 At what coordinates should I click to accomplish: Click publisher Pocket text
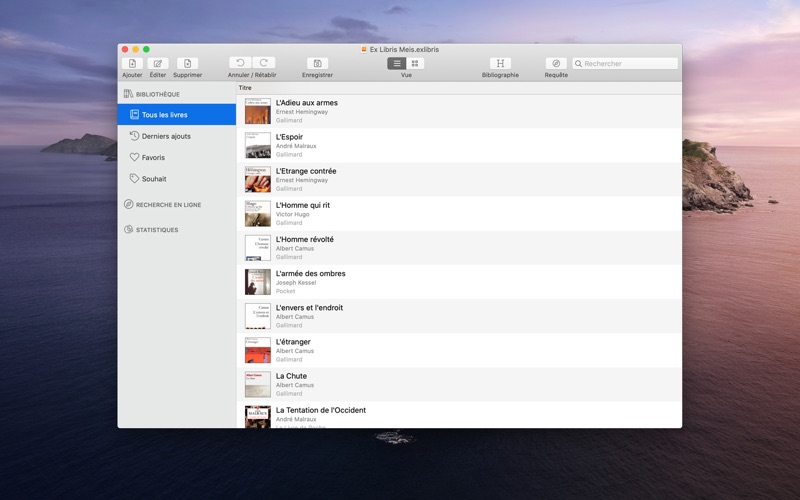[x=285, y=291]
